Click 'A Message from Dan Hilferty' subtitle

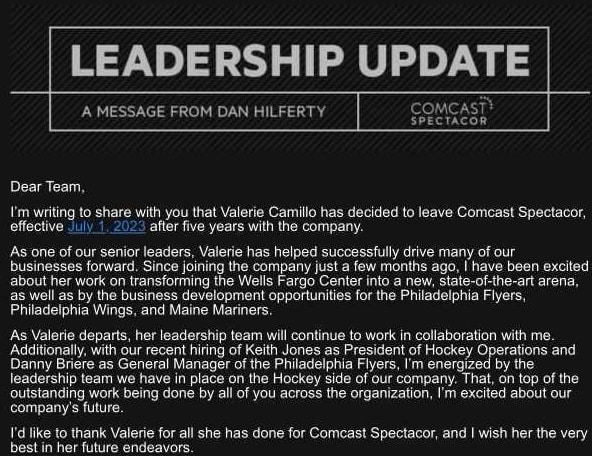point(204,112)
